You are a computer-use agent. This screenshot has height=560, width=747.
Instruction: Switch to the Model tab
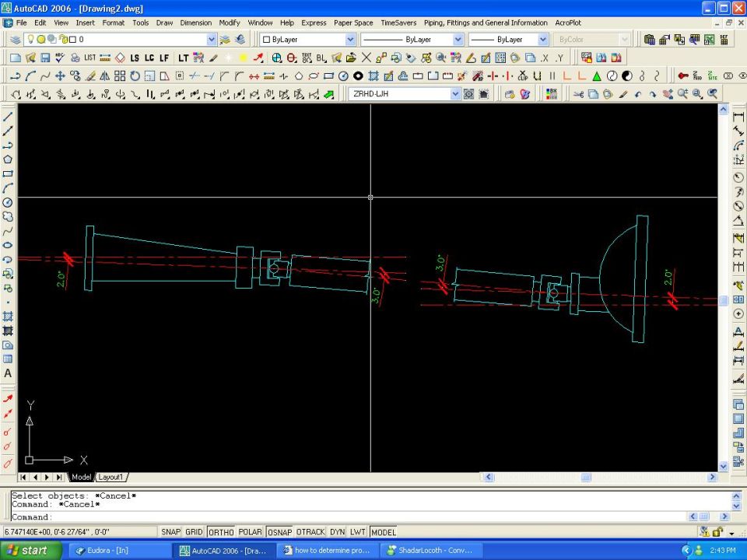tap(81, 477)
